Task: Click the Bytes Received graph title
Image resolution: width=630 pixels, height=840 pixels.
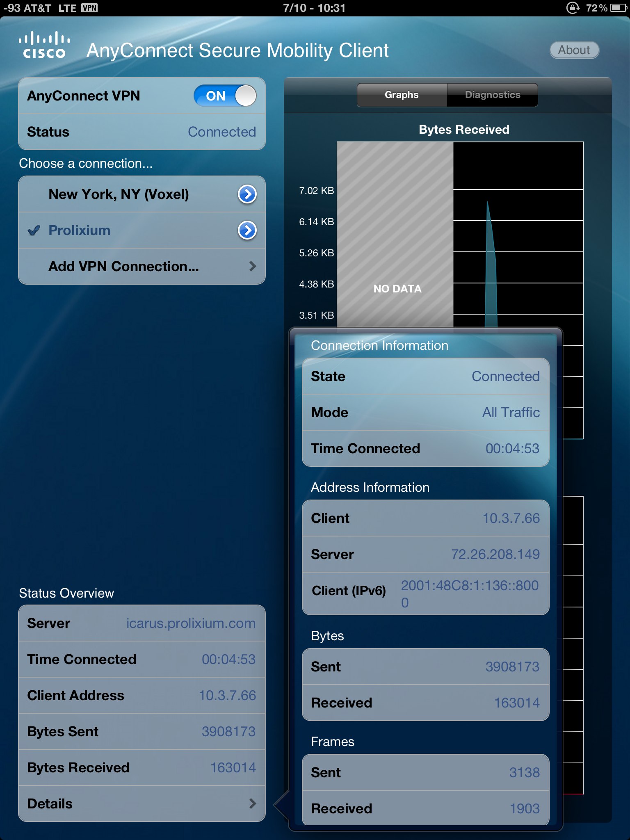Action: [464, 130]
